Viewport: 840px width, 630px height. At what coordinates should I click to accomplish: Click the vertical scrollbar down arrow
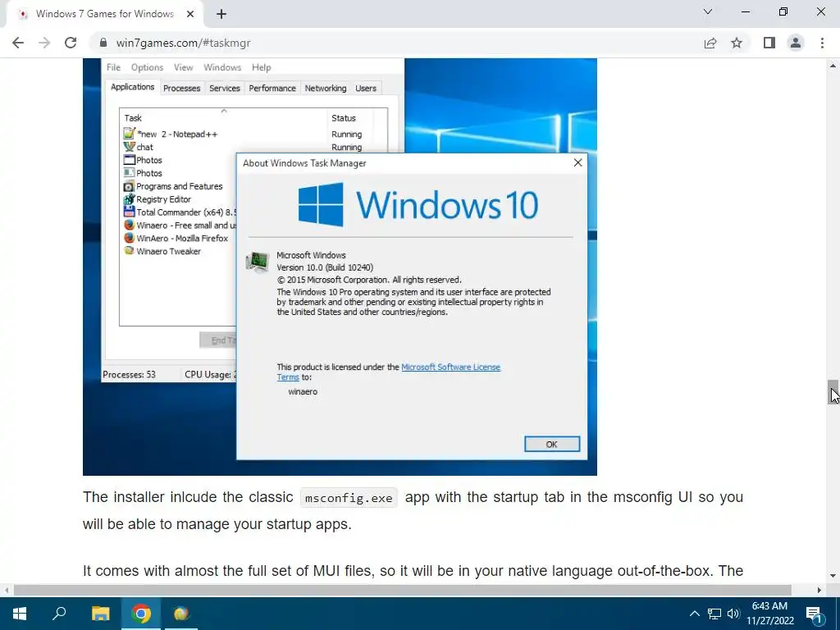click(x=833, y=576)
